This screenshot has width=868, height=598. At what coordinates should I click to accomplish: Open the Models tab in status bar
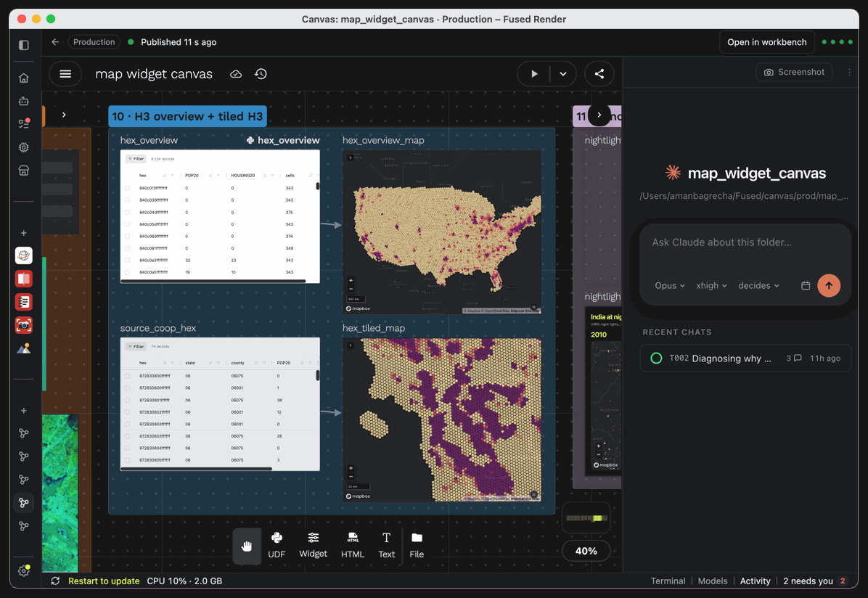click(x=713, y=581)
